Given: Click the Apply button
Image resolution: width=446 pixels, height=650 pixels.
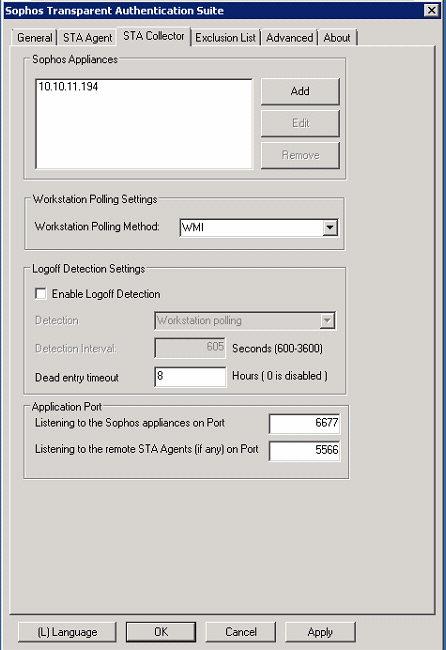Looking at the screenshot, I should point(320,632).
